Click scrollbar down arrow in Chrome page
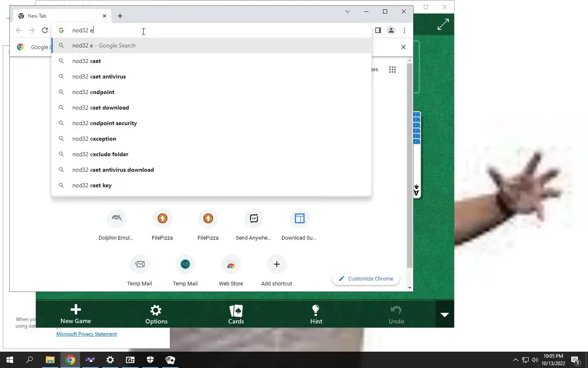This screenshot has width=588, height=368. point(410,288)
